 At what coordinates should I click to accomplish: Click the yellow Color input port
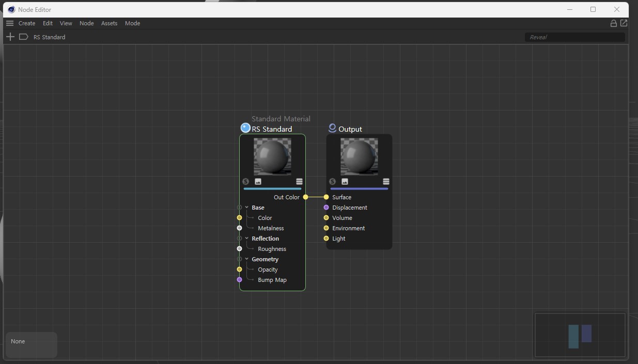[x=239, y=218]
